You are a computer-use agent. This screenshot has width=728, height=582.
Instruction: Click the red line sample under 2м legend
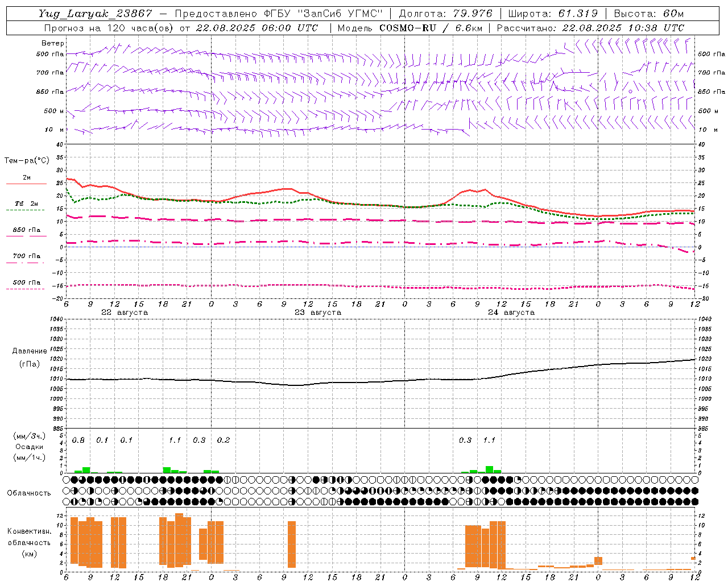[x=26, y=184]
